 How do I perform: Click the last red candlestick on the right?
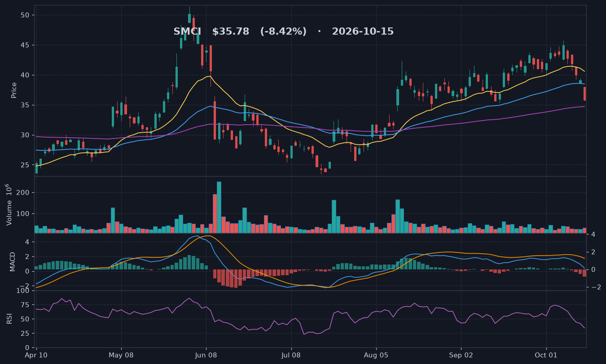point(584,94)
